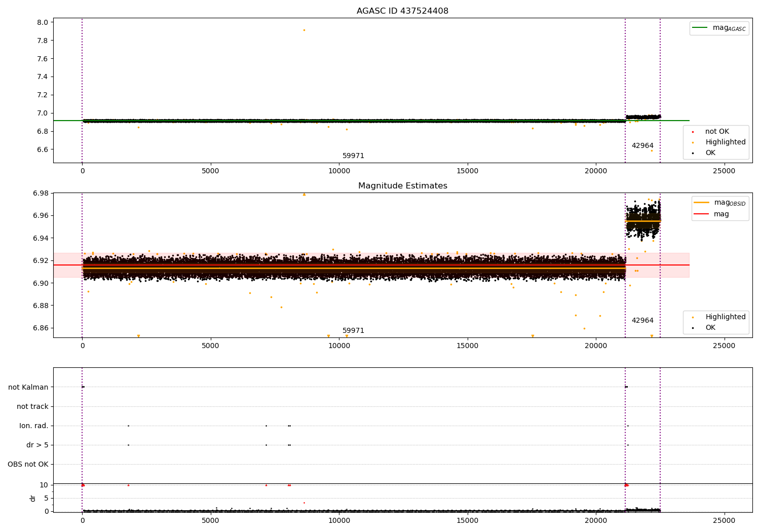Viewport: 760px width, 532px height.
Task: Click the black 'not Kalman' marker near 21000
Action: 626,387
